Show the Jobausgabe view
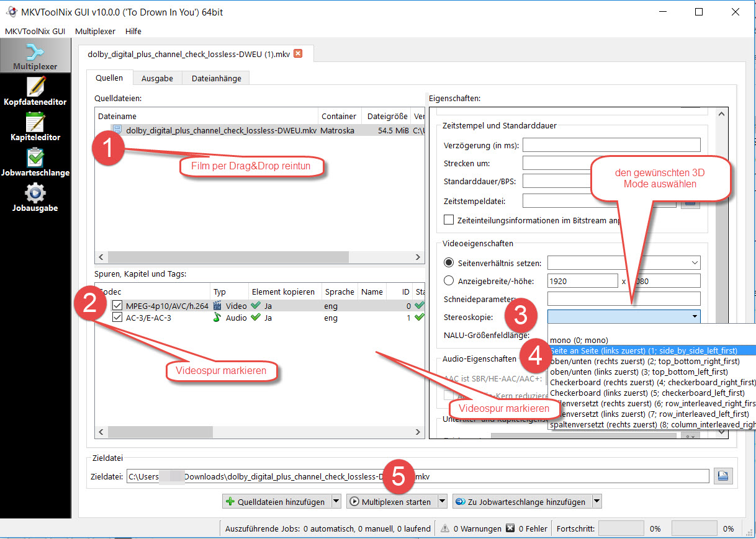Image resolution: width=756 pixels, height=539 pixels. click(x=35, y=197)
